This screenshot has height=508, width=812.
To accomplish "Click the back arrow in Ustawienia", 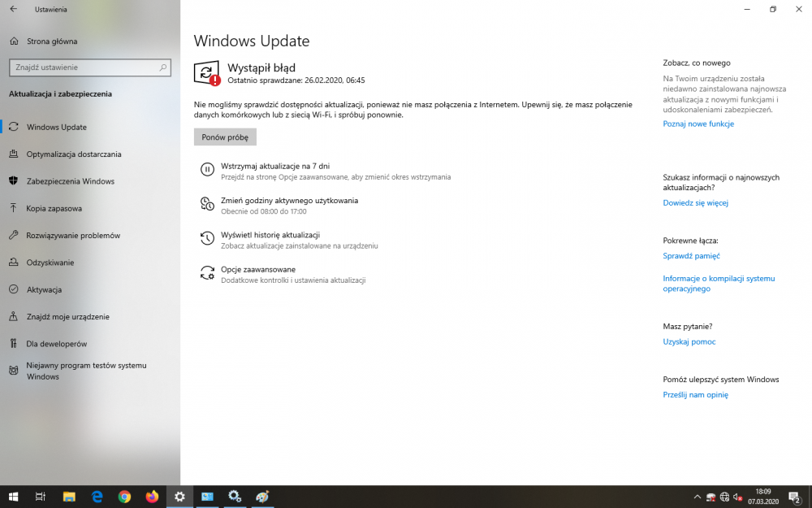I will click(13, 10).
